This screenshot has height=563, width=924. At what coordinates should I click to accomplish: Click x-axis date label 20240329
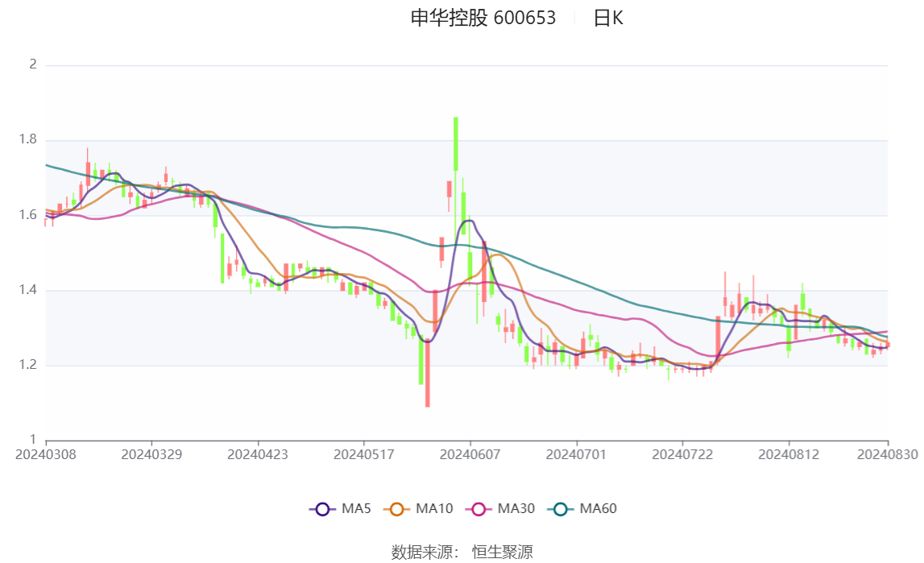pos(151,454)
